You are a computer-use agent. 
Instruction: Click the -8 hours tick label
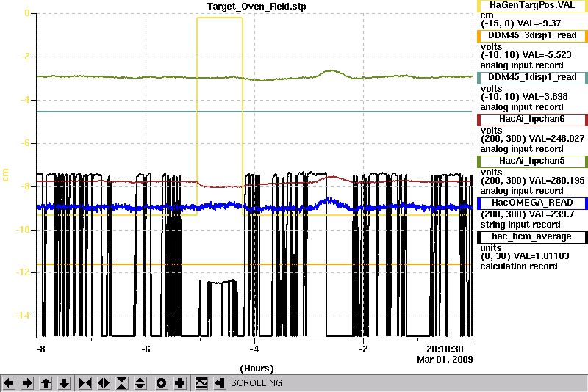point(40,349)
